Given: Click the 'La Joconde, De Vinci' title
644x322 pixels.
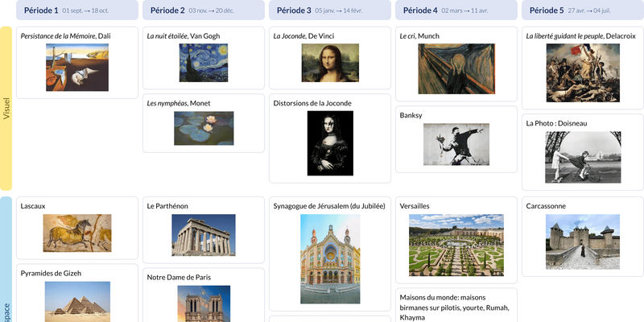Looking at the screenshot, I should [x=303, y=35].
